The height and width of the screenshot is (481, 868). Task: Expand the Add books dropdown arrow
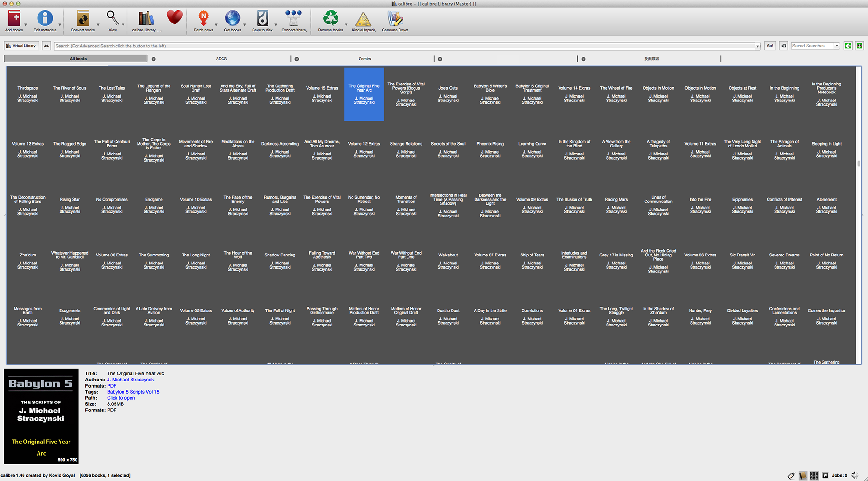pos(26,25)
